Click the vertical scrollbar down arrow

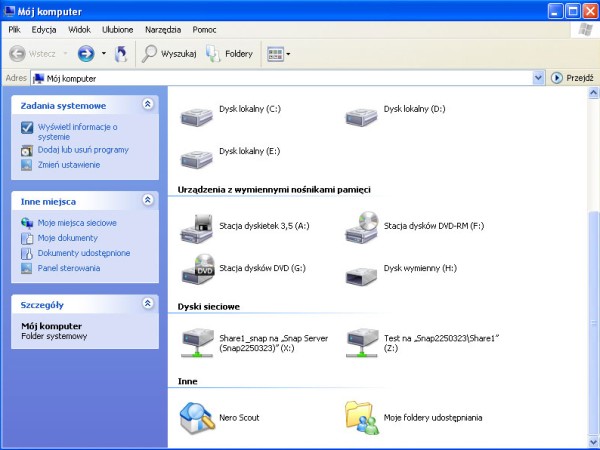[x=593, y=441]
